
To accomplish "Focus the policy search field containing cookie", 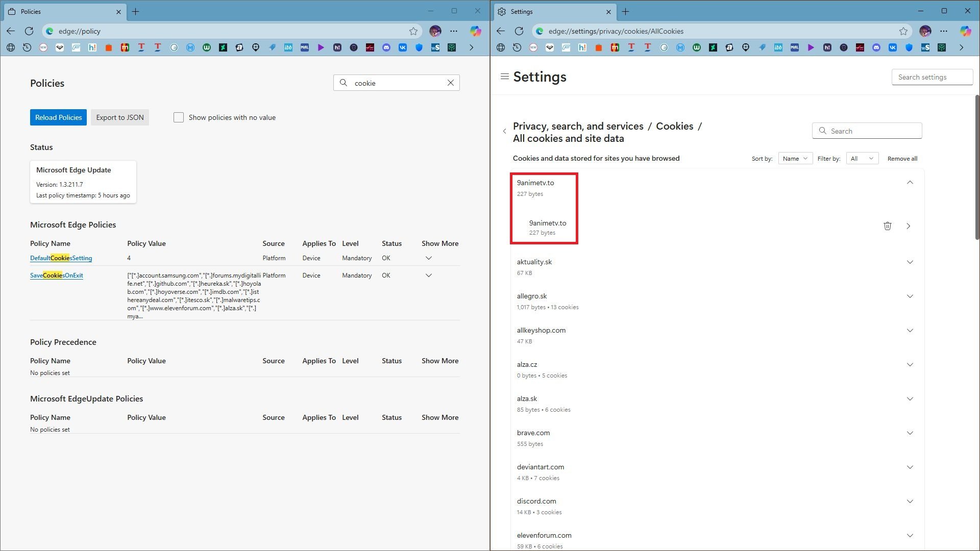I will click(397, 83).
